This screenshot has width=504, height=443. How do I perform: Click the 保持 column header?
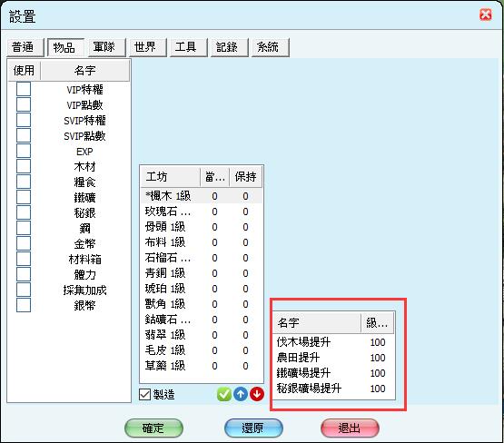click(x=245, y=177)
